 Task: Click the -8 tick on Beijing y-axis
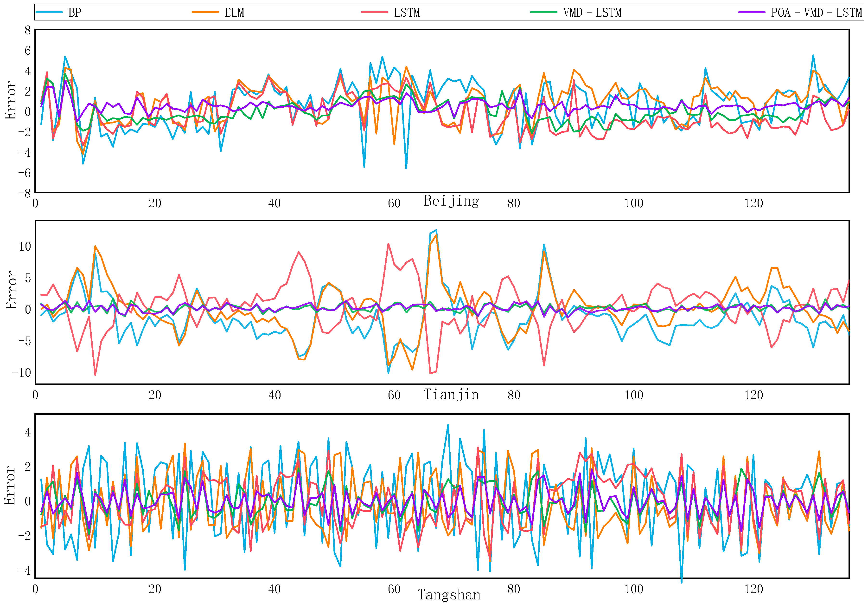(25, 193)
